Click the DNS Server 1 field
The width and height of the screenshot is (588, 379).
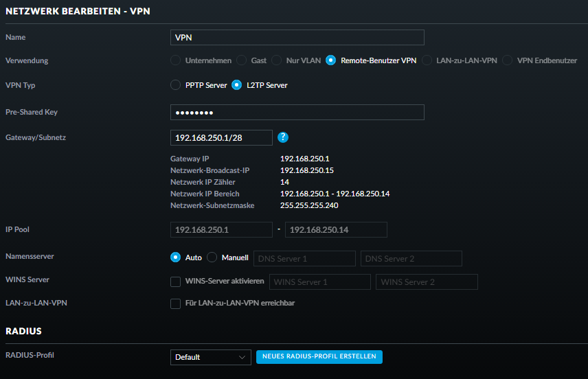pos(304,258)
